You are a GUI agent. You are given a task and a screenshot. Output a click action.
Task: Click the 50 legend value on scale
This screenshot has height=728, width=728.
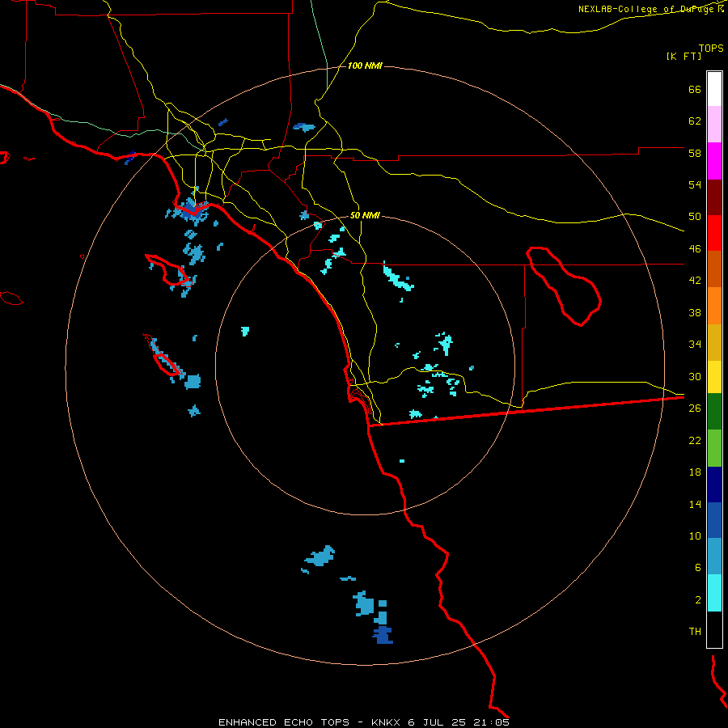tap(695, 217)
